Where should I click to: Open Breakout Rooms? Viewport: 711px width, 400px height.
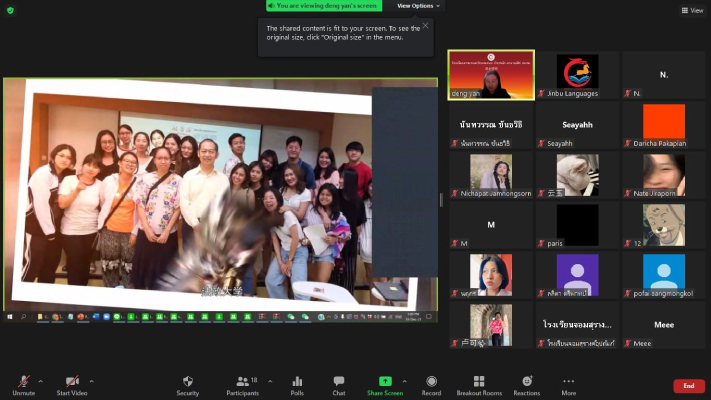click(x=479, y=383)
